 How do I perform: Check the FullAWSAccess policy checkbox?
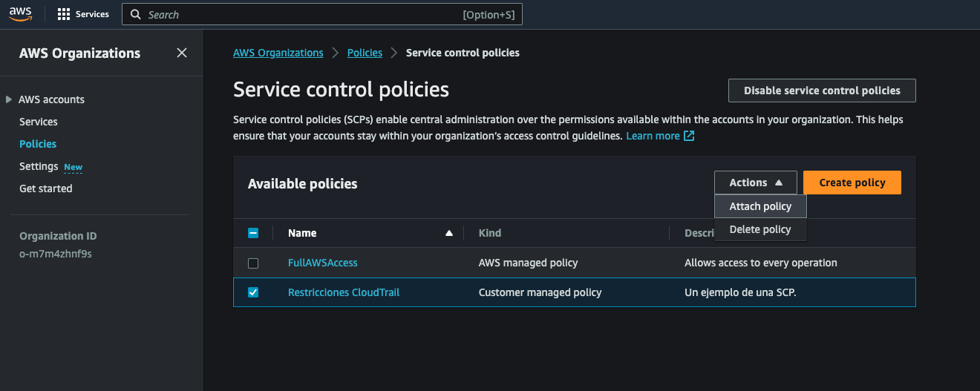(x=253, y=263)
